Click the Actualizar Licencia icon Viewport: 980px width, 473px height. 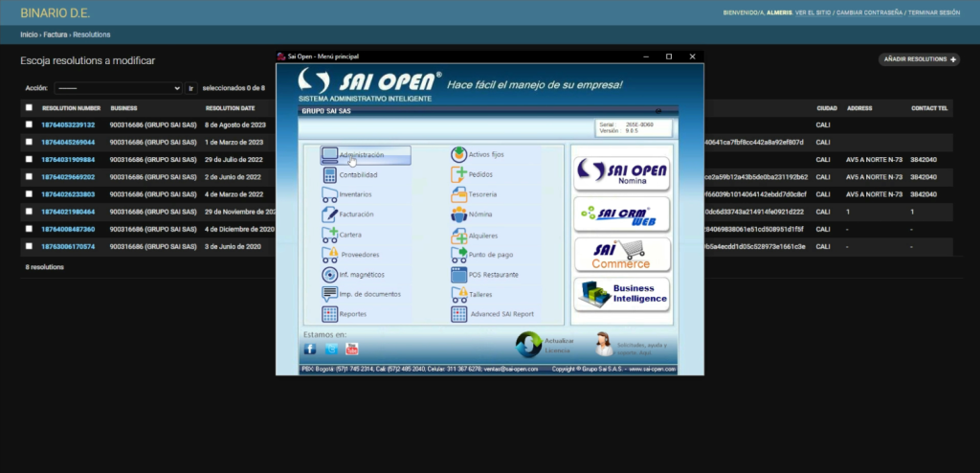(528, 345)
